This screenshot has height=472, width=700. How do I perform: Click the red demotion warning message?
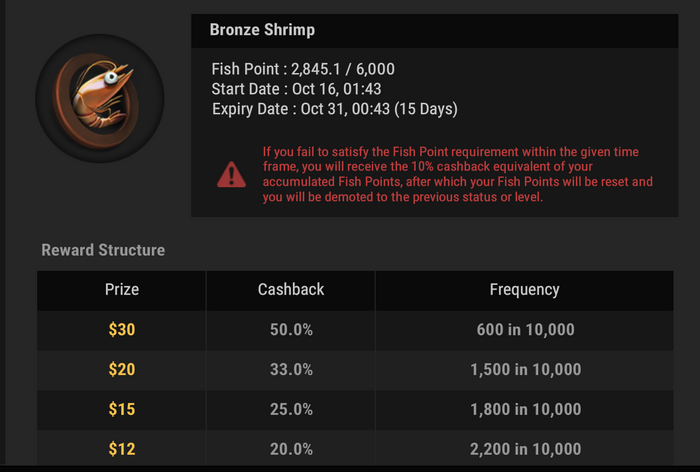tap(457, 174)
